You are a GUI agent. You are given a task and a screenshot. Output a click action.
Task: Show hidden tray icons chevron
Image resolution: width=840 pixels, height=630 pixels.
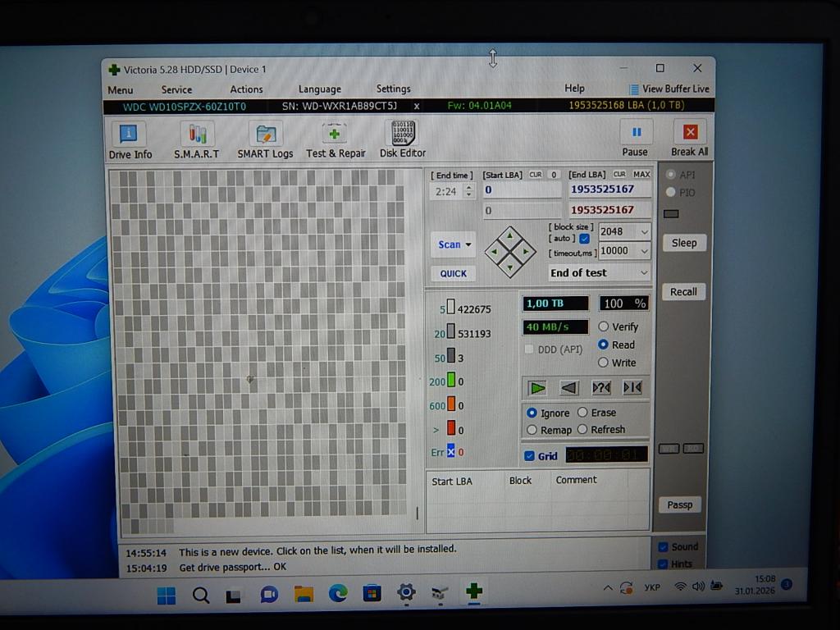coord(608,588)
